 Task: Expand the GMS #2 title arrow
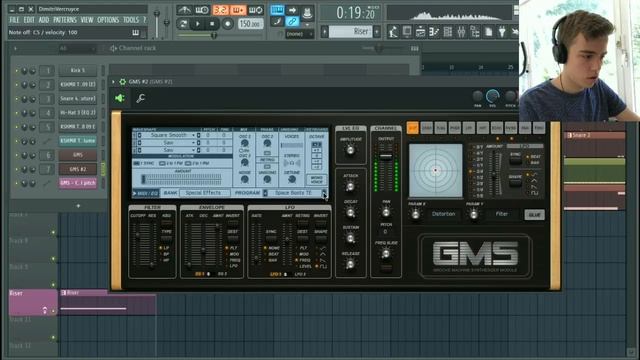[113, 82]
